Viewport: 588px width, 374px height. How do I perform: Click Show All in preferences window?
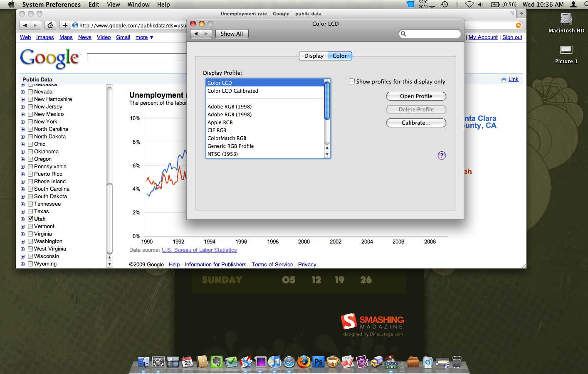232,34
